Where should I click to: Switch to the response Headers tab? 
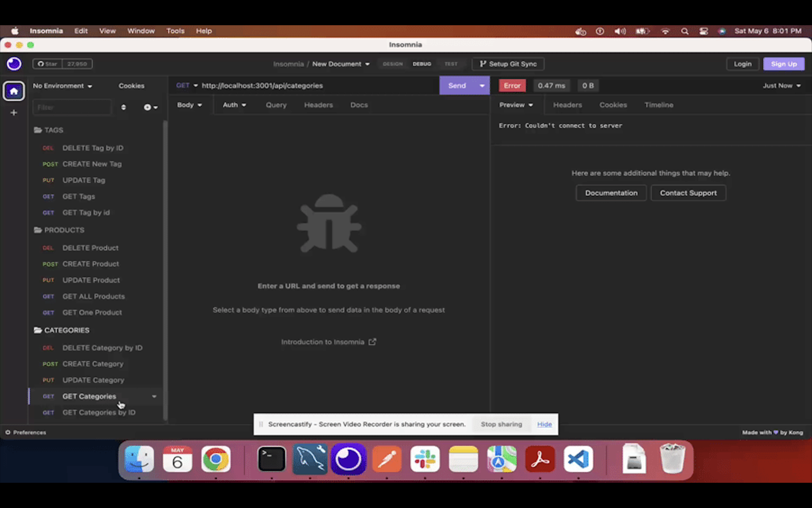point(567,105)
